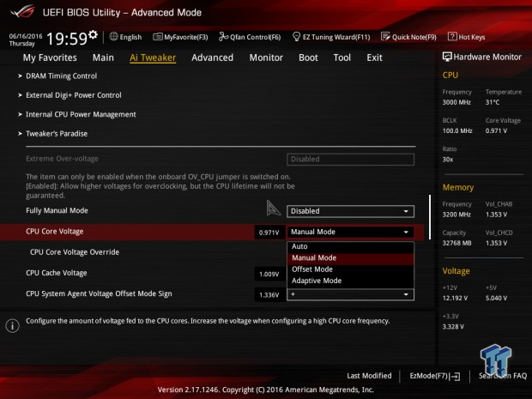
Task: Go to the Exit tab
Action: (374, 57)
